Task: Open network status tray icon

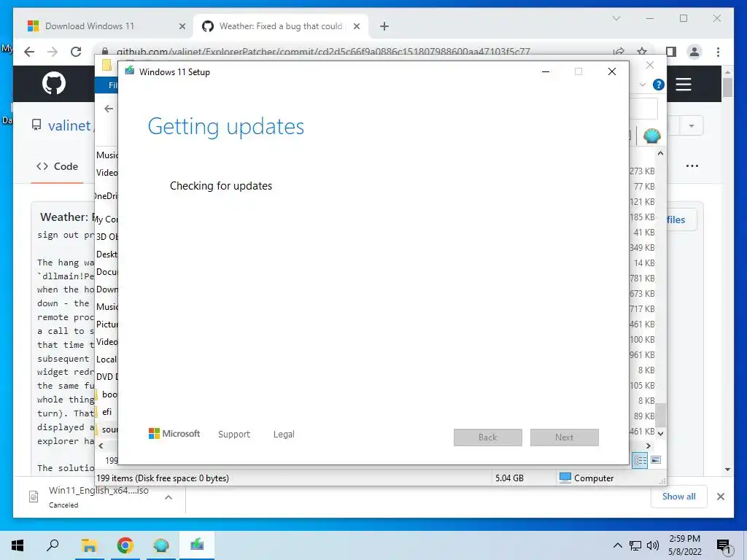Action: [x=635, y=545]
